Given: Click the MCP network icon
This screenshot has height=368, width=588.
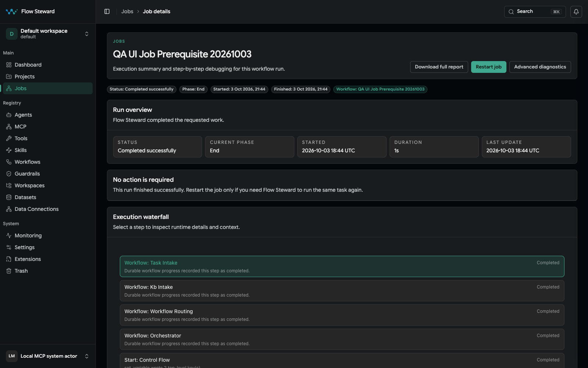Looking at the screenshot, I should pos(9,127).
